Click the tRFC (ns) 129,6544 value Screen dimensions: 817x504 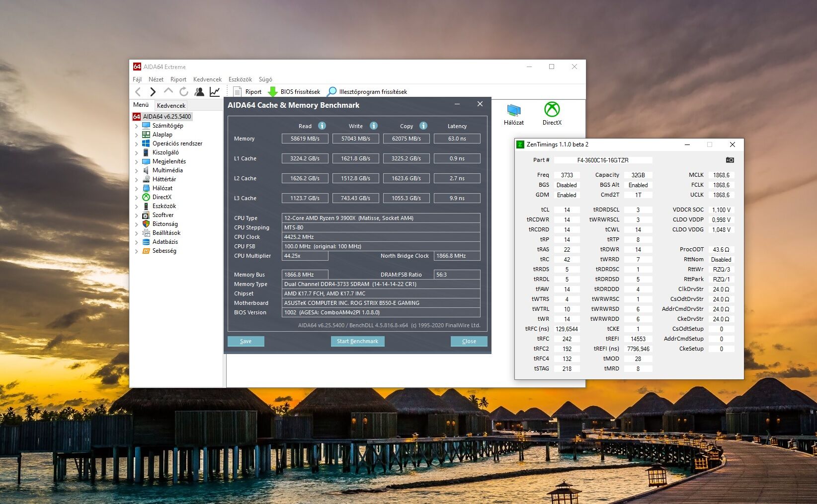567,329
